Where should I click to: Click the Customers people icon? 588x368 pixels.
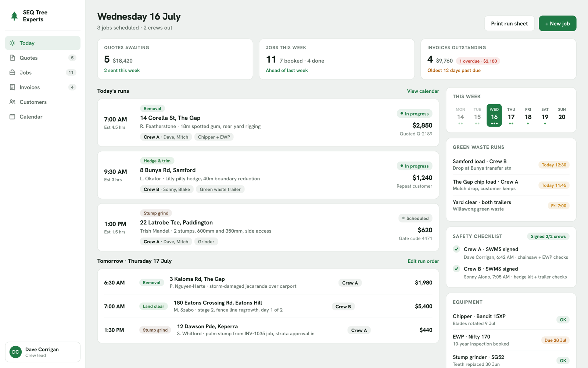tap(12, 102)
